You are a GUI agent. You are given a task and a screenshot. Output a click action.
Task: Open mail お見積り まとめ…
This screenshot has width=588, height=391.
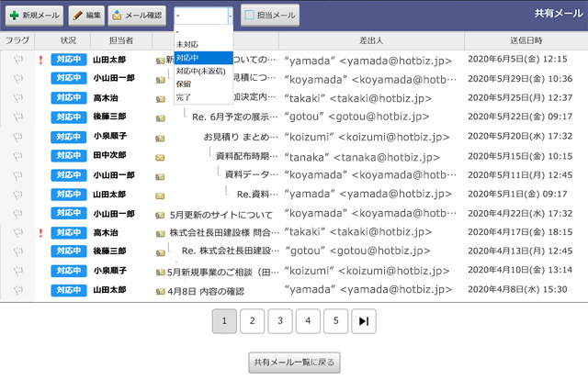pyautogui.click(x=241, y=137)
